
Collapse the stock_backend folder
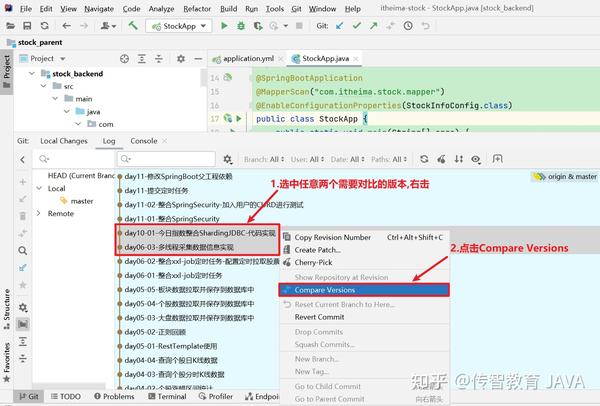(x=32, y=73)
